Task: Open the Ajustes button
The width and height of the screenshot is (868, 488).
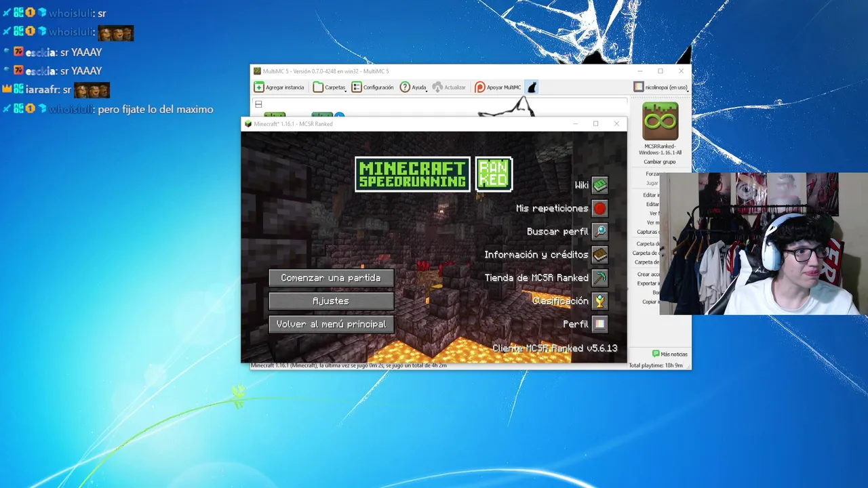Action: point(331,301)
